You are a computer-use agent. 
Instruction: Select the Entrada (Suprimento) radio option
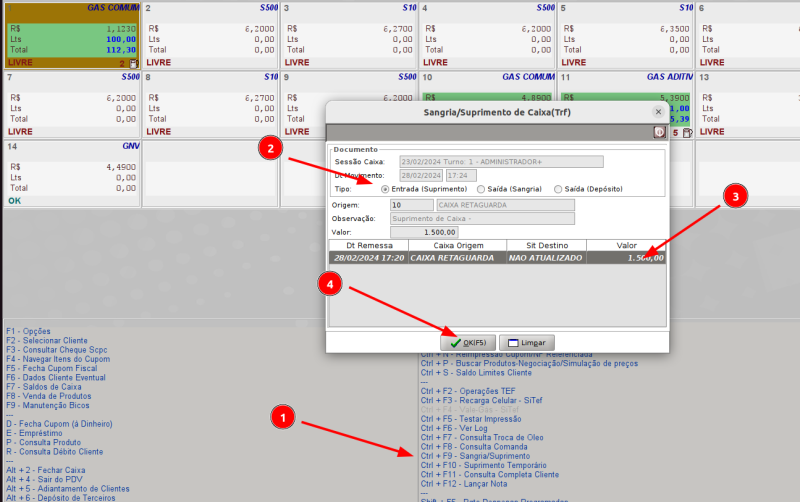pyautogui.click(x=386, y=188)
